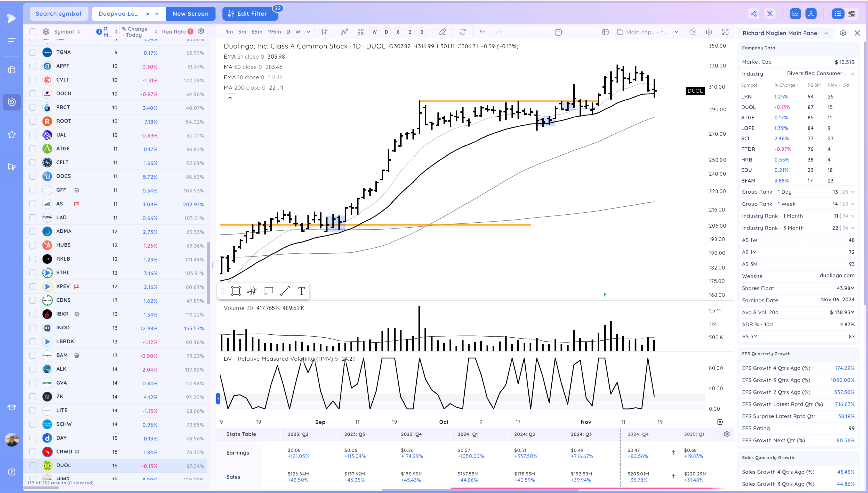The height and width of the screenshot is (493, 868).
Task: Open stats table settings gear
Action: pyautogui.click(x=727, y=434)
